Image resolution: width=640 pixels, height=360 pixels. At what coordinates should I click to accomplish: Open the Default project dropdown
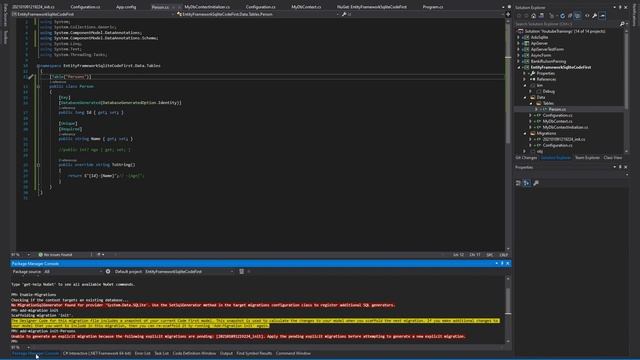click(x=189, y=271)
